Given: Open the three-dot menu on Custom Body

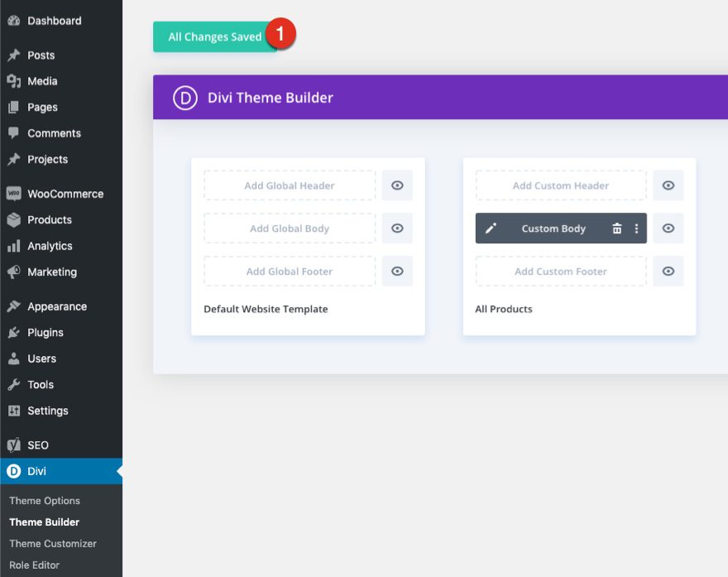Looking at the screenshot, I should click(635, 228).
